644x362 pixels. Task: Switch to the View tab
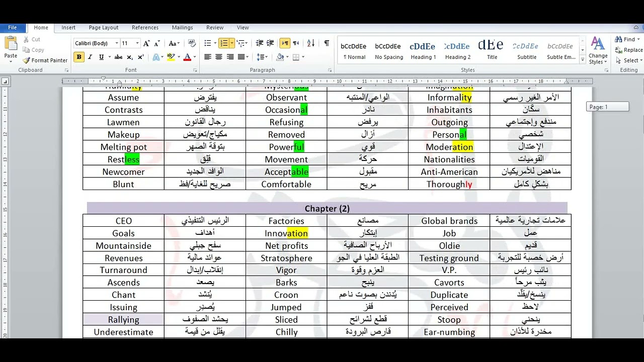243,28
